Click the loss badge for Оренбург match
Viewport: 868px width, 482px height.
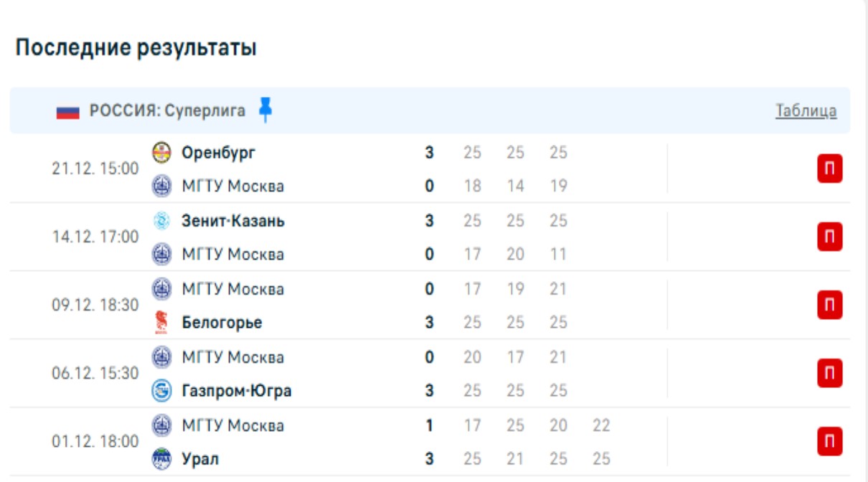pos(830,169)
